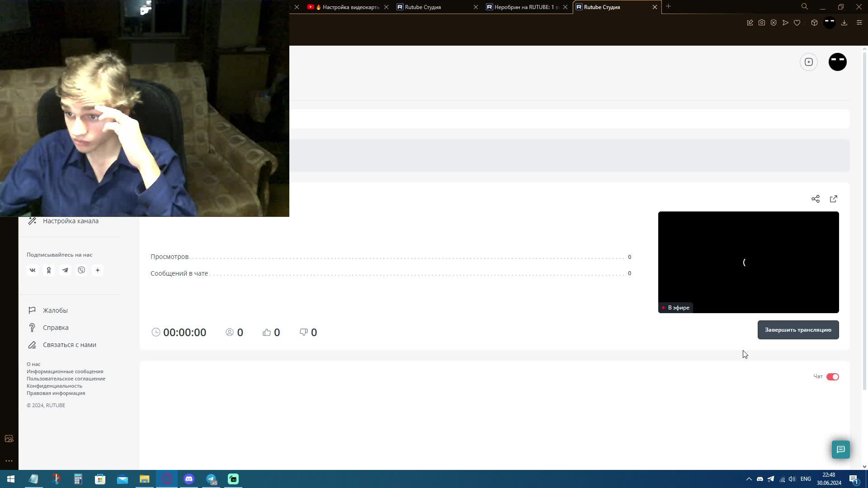The width and height of the screenshot is (868, 488).
Task: Open the channel profile avatar
Action: [x=837, y=62]
